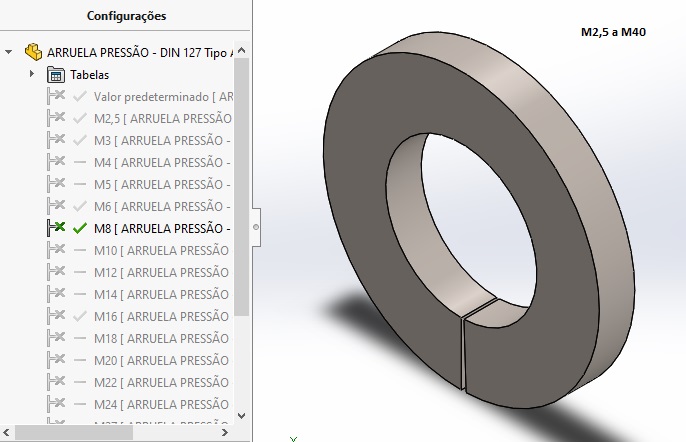Click the ARRUELA PRESSÃO part icon

pyautogui.click(x=33, y=52)
